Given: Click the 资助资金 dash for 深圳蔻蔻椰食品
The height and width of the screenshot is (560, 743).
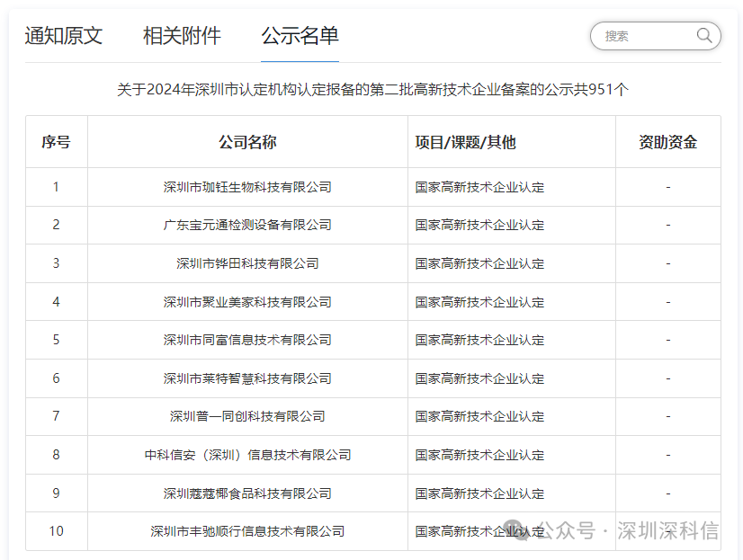Looking at the screenshot, I should (668, 493).
